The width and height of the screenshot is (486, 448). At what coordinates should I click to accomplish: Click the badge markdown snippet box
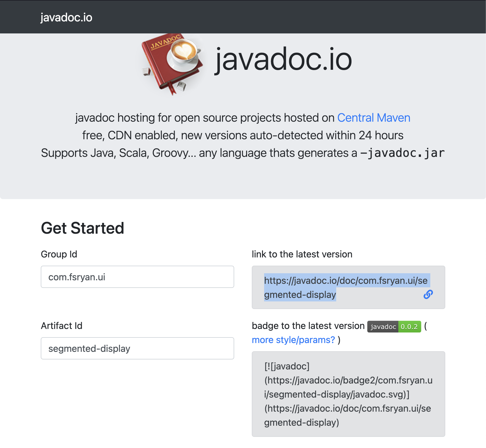349,394
